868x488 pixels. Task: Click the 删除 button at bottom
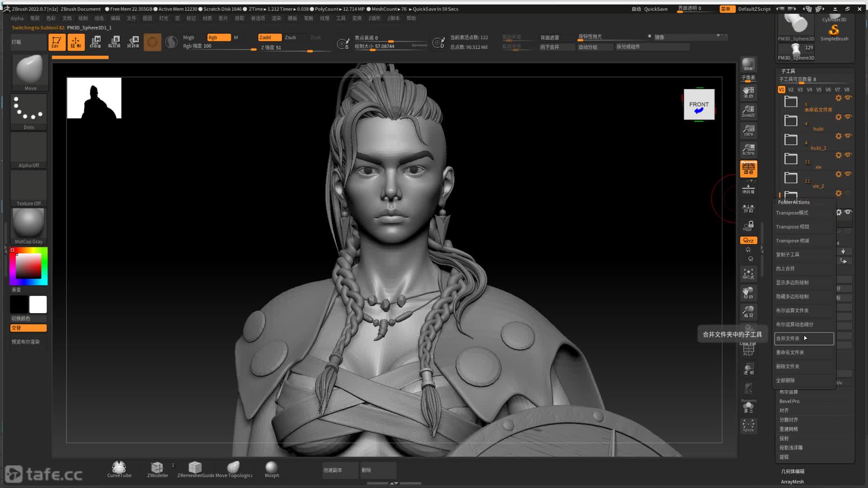click(x=378, y=470)
